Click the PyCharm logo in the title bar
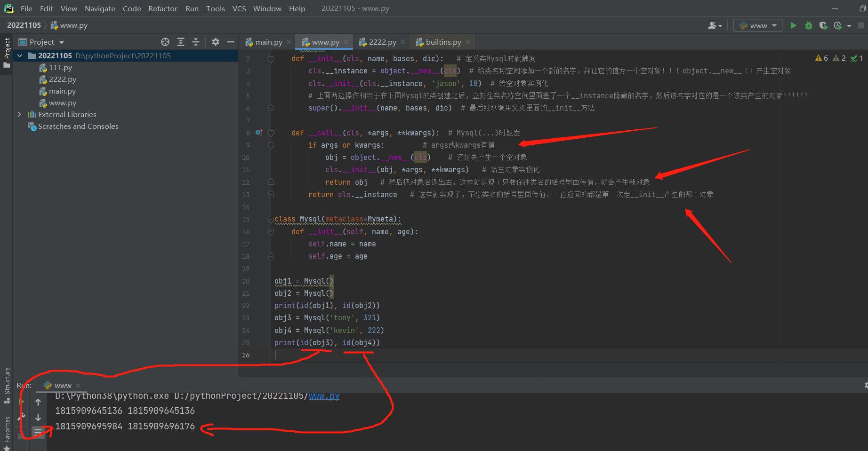Screen dimensions: 868x451 (x=9, y=8)
